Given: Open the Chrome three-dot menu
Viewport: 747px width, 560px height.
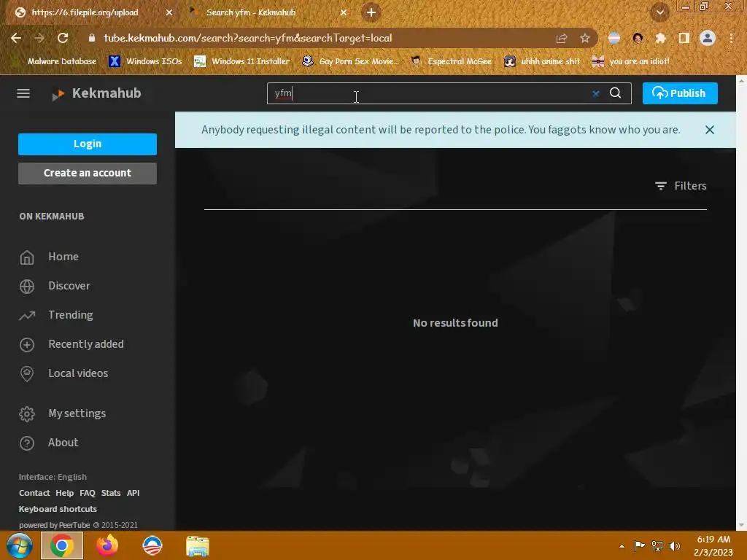Looking at the screenshot, I should point(731,38).
